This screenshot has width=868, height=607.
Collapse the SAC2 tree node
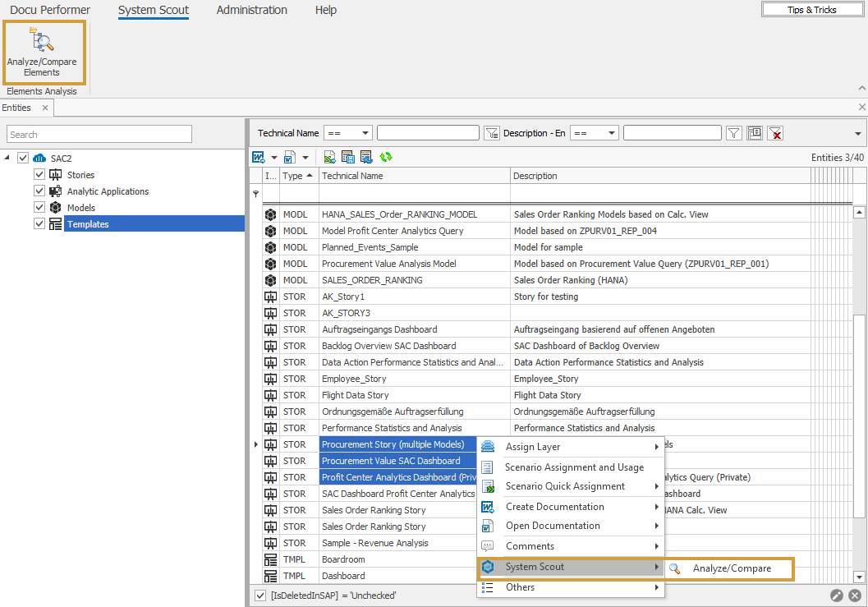7,158
